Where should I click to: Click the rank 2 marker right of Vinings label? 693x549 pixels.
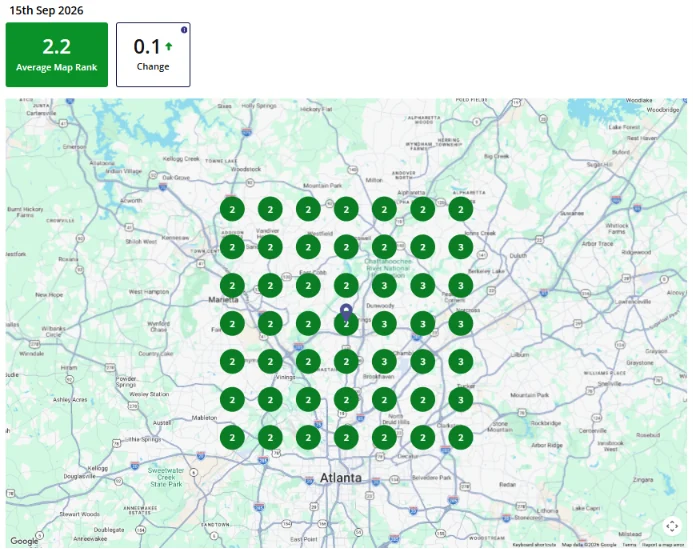click(308, 362)
